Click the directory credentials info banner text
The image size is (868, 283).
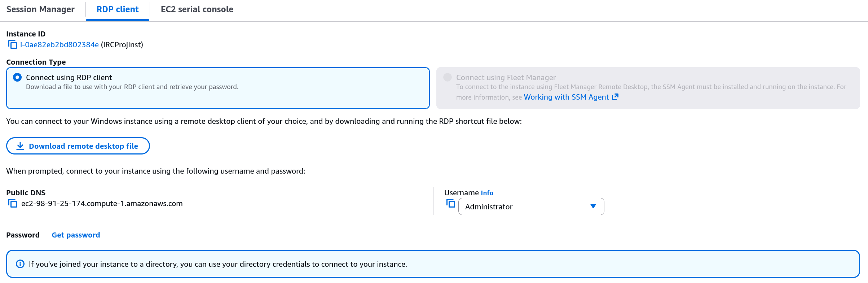click(x=218, y=264)
